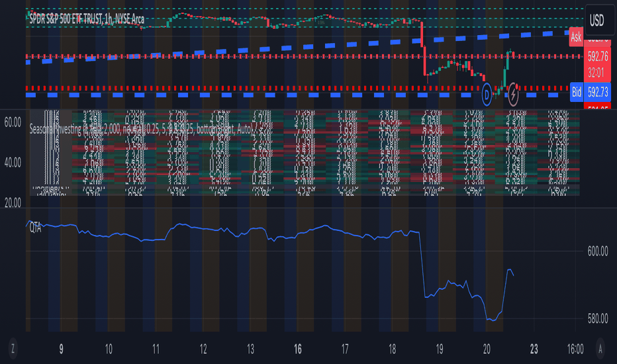617x364 pixels.
Task: Click date 19 on the time axis
Action: 440,349
